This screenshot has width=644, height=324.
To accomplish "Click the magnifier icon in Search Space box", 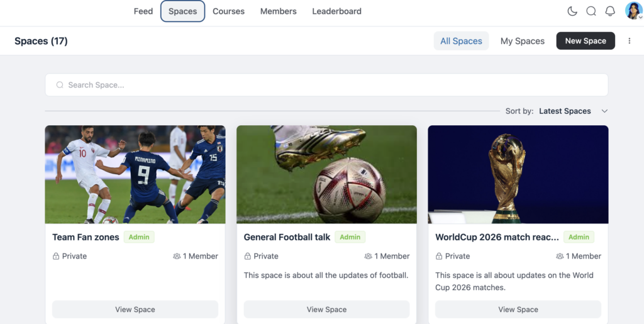I will tap(60, 85).
